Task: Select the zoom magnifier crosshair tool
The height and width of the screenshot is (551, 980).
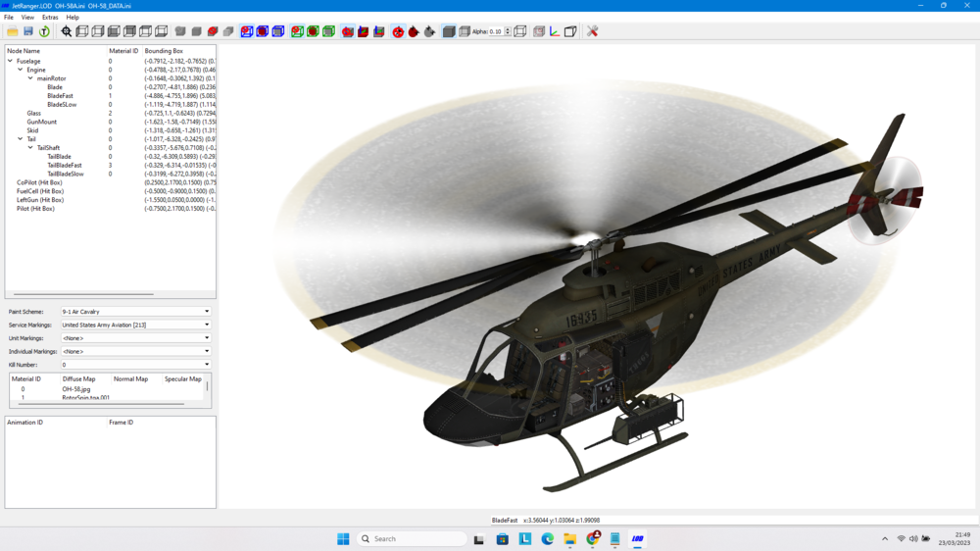Action: pos(67,31)
